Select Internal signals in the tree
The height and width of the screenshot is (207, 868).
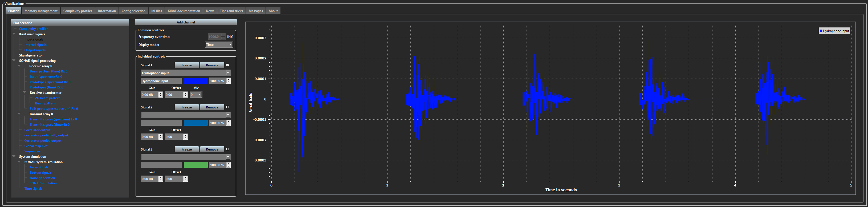35,45
